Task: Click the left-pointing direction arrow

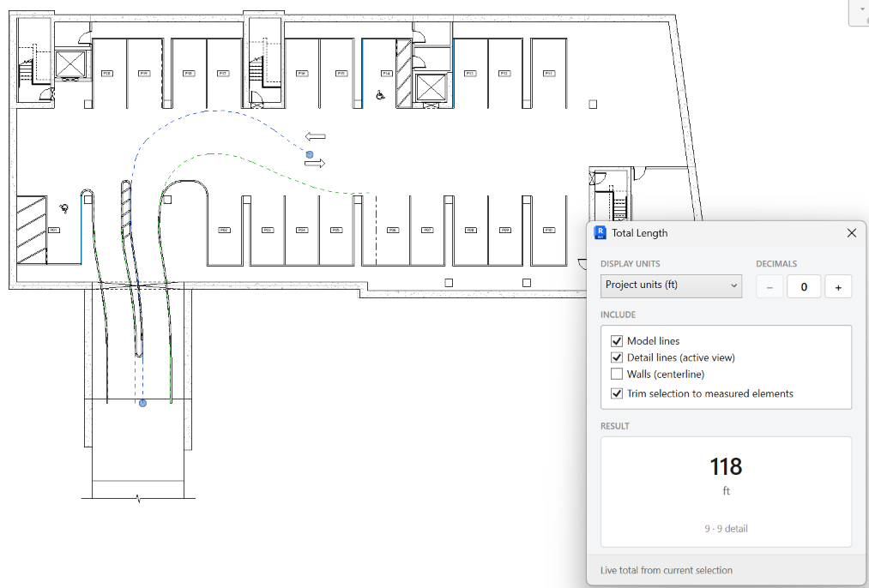Action: click(x=316, y=136)
